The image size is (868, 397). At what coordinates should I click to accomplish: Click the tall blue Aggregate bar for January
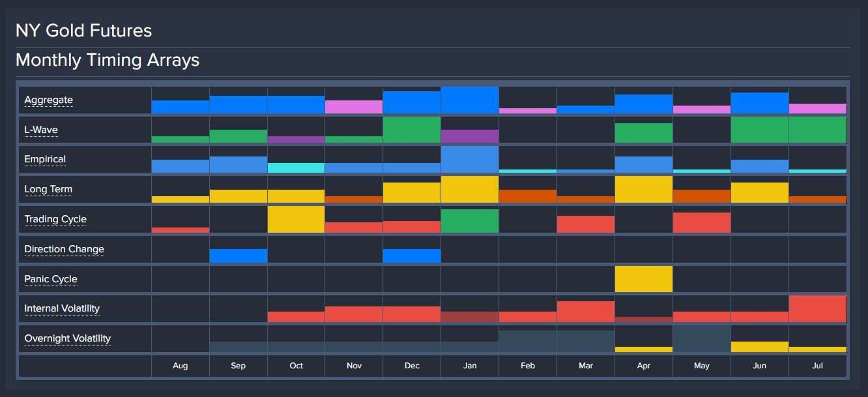(470, 100)
